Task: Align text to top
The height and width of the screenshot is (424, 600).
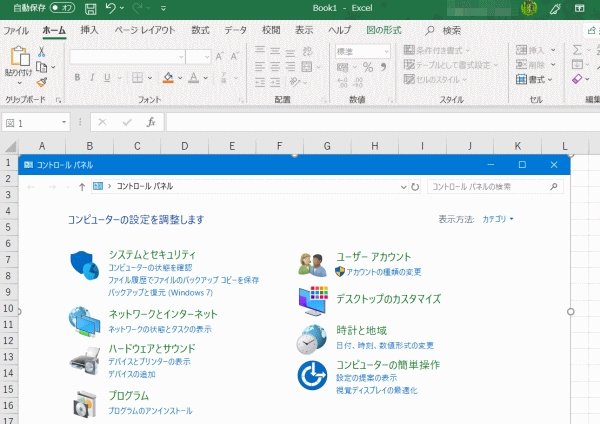Action: point(260,51)
